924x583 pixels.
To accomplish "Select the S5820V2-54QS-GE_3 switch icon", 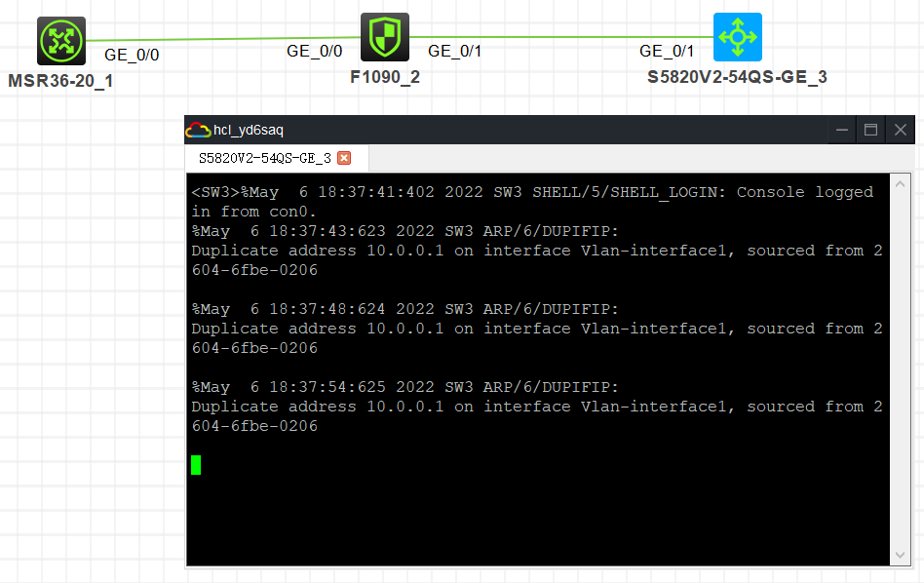I will [x=738, y=37].
